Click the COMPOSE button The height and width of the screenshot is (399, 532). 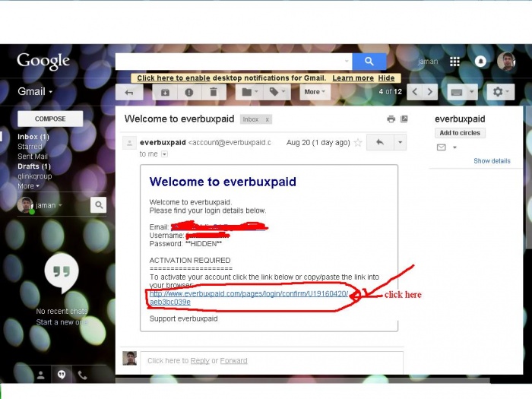pos(50,119)
